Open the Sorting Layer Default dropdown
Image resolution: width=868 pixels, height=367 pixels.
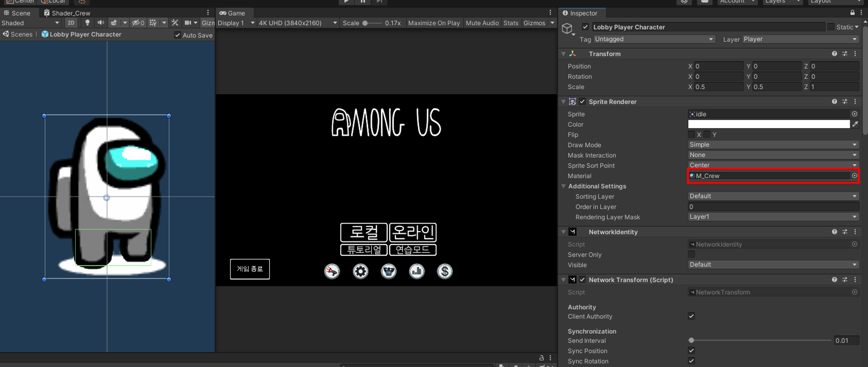tap(773, 196)
